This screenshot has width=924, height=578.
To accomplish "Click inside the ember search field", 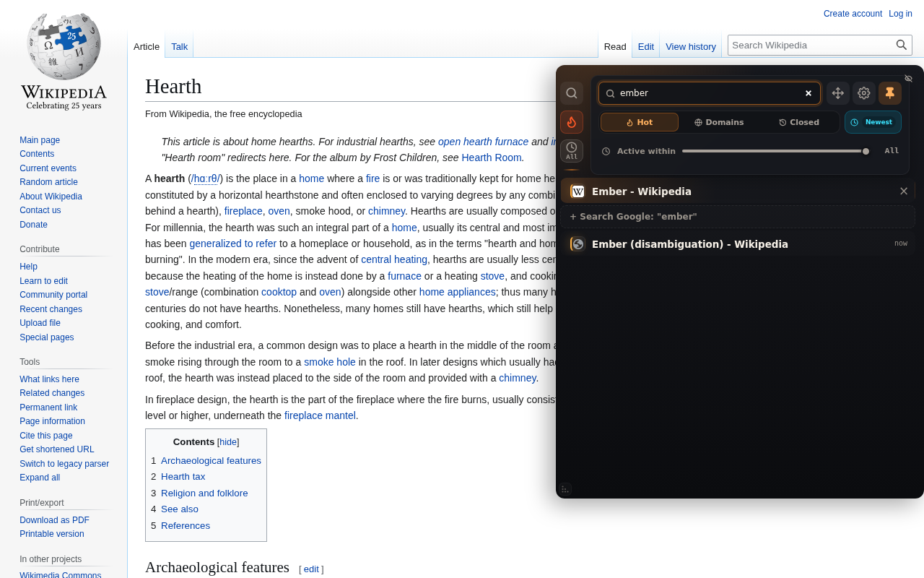I will click(x=710, y=93).
